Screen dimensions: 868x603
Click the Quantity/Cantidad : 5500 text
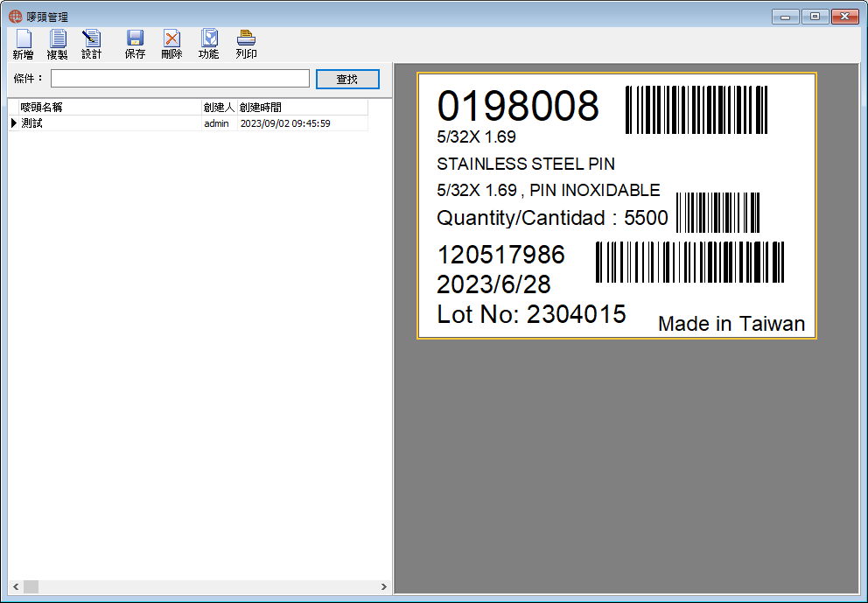tap(552, 218)
